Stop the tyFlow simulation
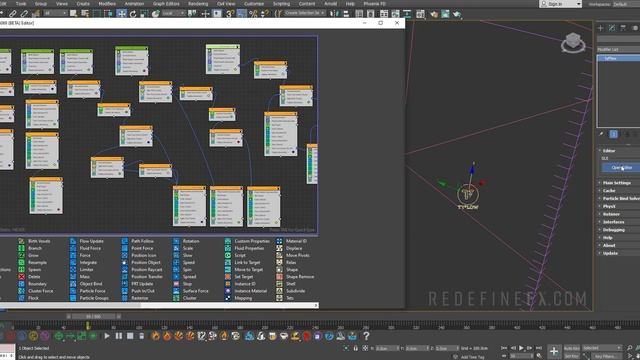 [130, 336]
